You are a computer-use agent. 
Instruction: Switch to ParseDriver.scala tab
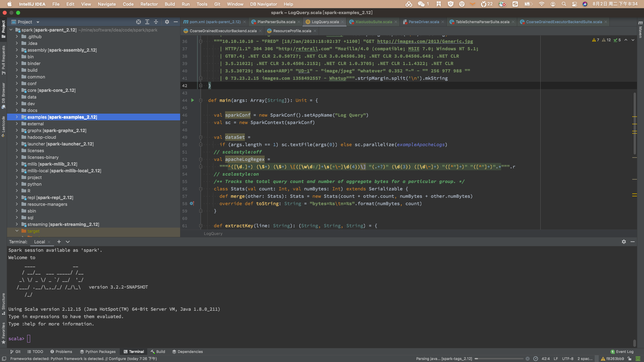click(x=424, y=22)
